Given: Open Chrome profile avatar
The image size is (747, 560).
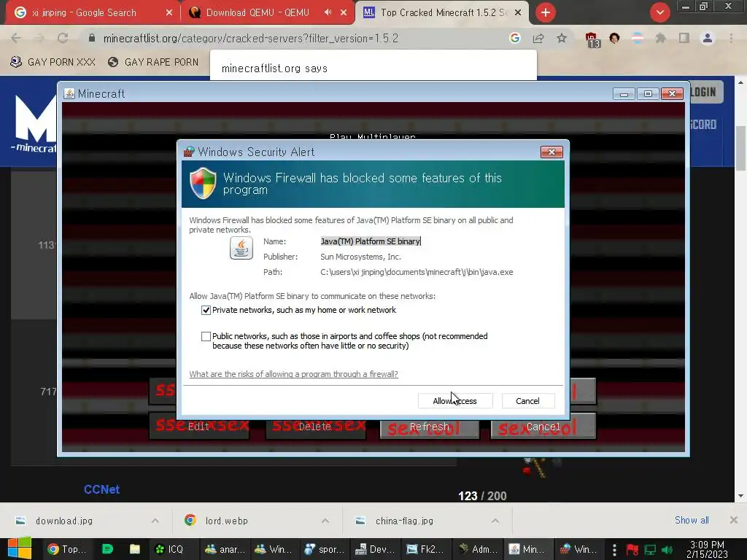Looking at the screenshot, I should coord(708,38).
